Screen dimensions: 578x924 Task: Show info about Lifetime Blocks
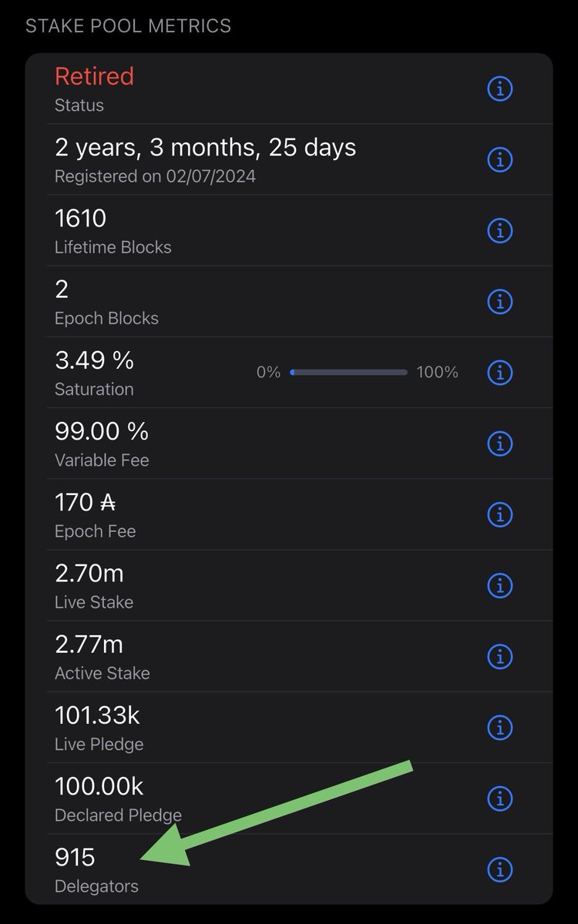pos(500,230)
